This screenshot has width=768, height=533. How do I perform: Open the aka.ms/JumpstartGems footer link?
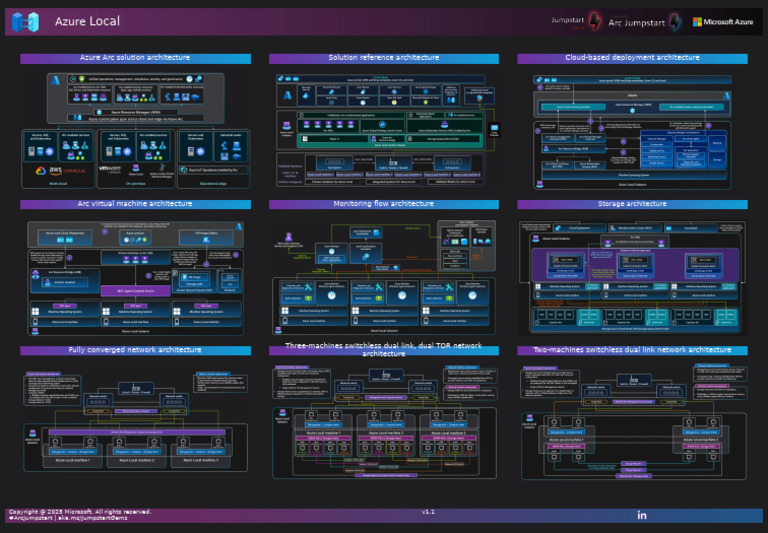point(94,518)
